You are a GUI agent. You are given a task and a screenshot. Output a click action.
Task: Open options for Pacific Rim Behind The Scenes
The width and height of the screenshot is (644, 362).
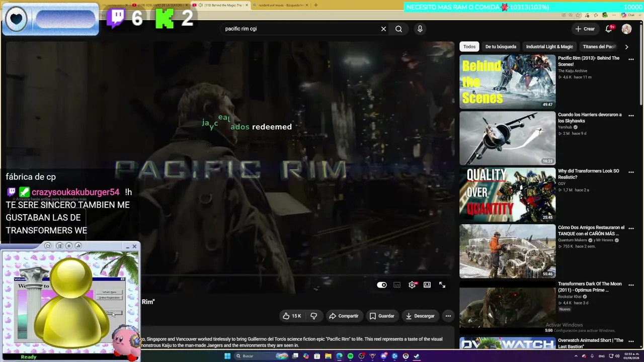pyautogui.click(x=631, y=59)
